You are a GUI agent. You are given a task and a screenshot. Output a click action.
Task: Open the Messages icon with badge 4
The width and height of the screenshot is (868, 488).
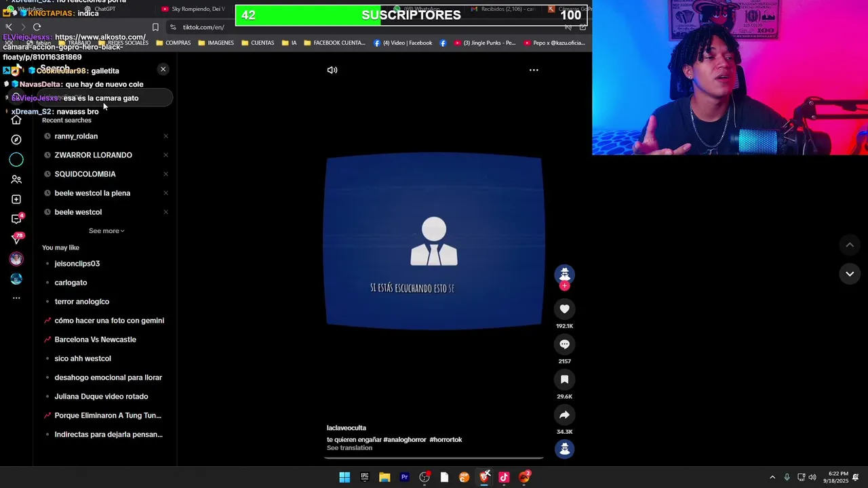(16, 219)
